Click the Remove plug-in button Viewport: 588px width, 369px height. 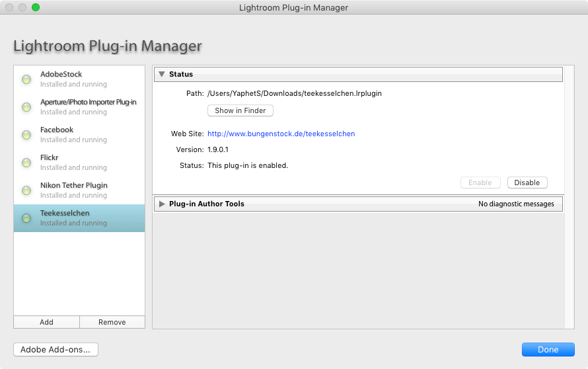[x=112, y=322]
